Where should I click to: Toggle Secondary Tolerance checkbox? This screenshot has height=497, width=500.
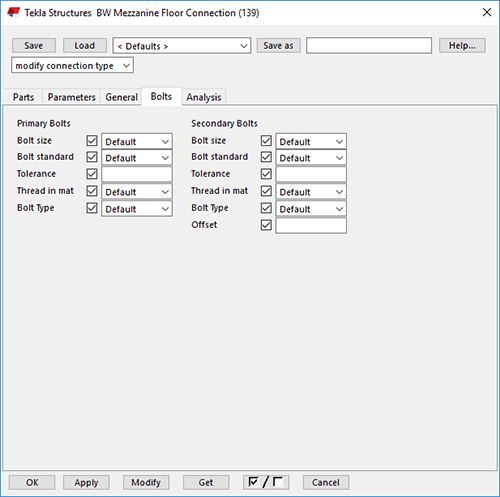[266, 174]
